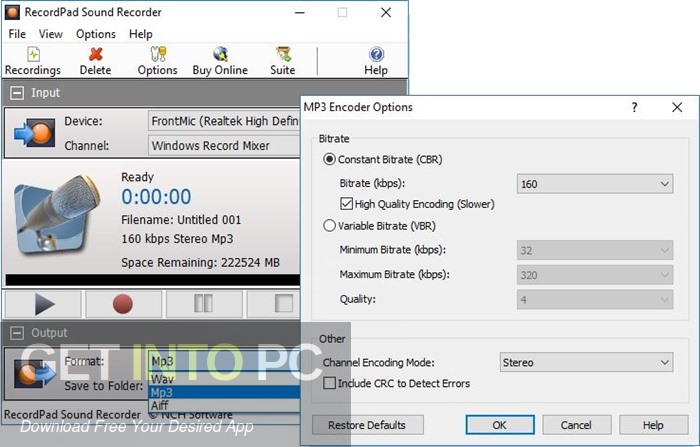Open the View menu
Image resolution: width=700 pixels, height=447 pixels.
click(50, 34)
